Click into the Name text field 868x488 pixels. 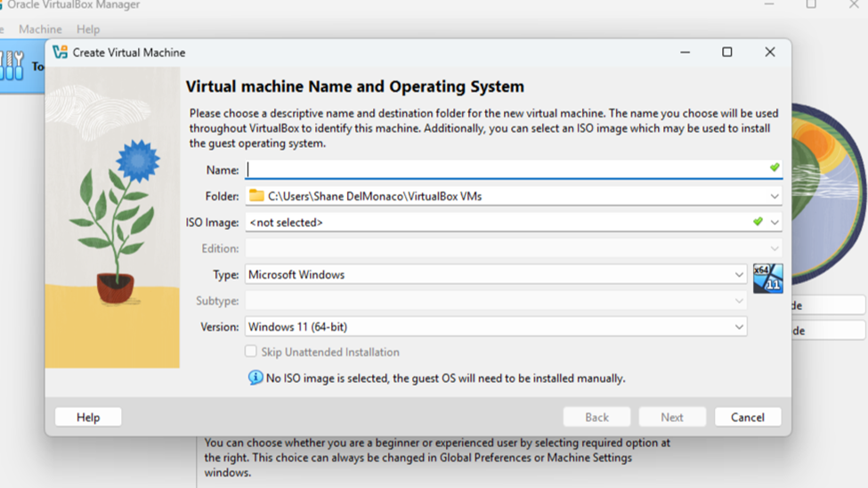pos(507,169)
